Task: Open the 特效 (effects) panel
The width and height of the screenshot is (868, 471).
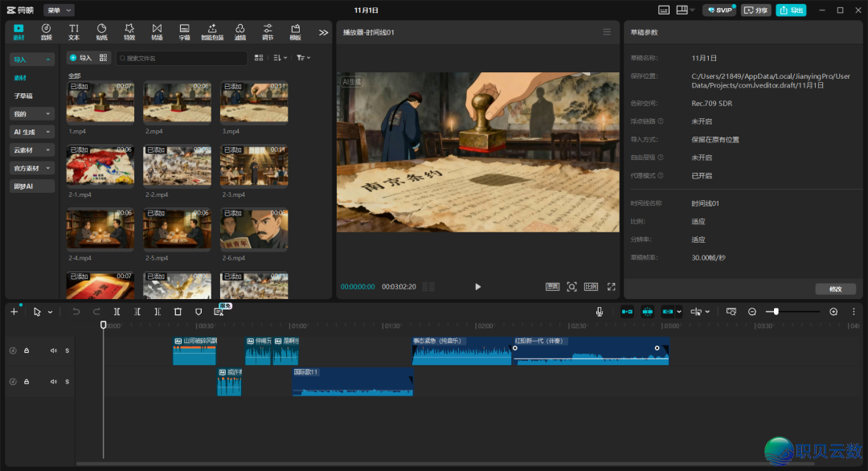Action: [129, 32]
